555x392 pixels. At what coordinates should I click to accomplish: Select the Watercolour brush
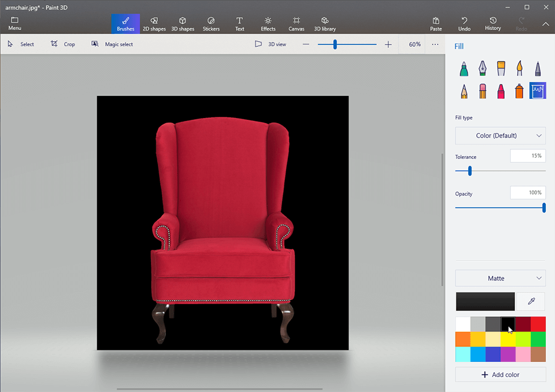click(x=520, y=68)
